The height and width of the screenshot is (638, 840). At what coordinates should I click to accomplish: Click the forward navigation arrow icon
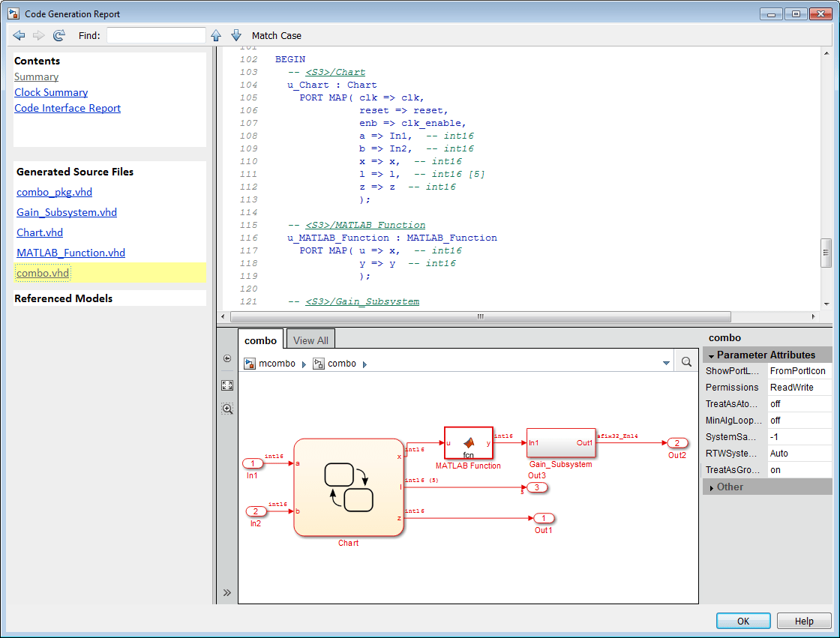[x=39, y=35]
